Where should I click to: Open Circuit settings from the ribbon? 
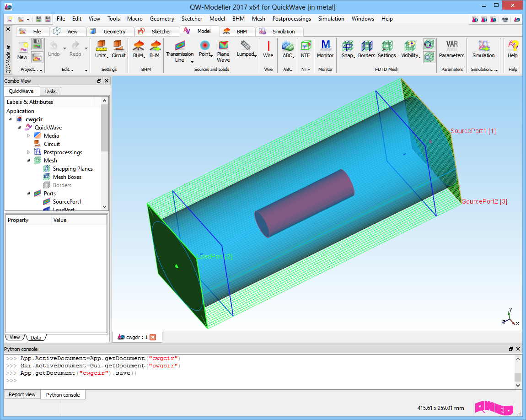point(118,49)
